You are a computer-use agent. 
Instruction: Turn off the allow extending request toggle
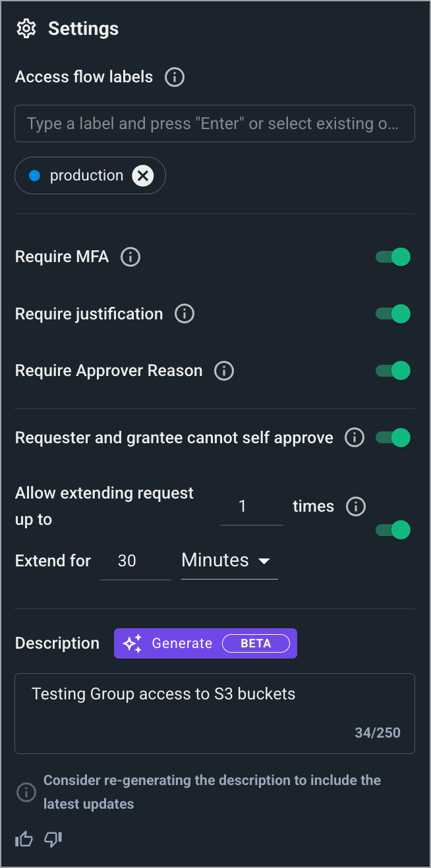tap(393, 530)
